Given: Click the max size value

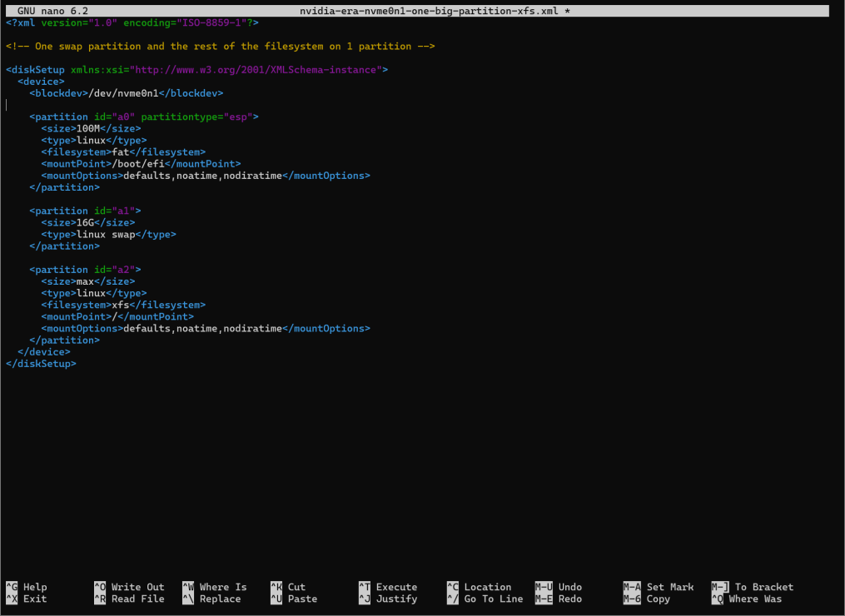Looking at the screenshot, I should [85, 281].
